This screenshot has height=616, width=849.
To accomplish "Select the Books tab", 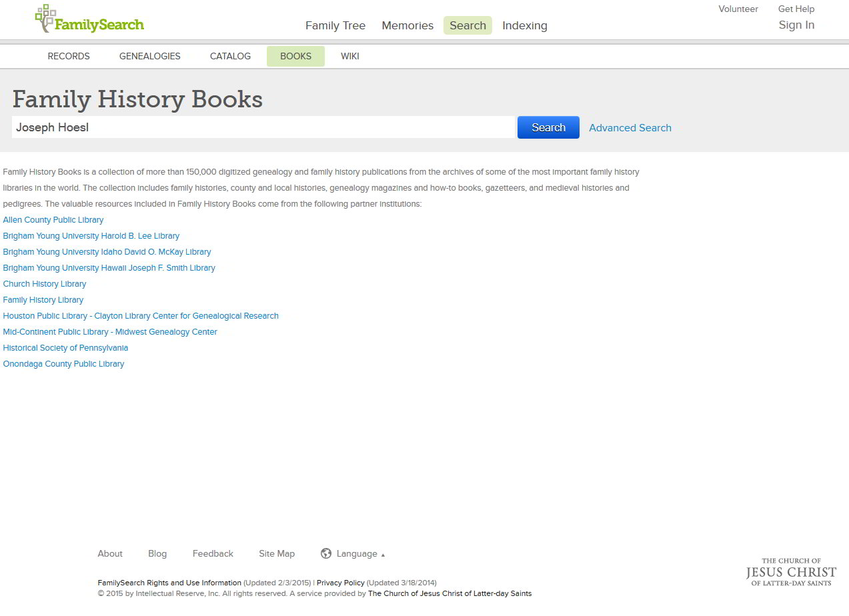I will (295, 56).
